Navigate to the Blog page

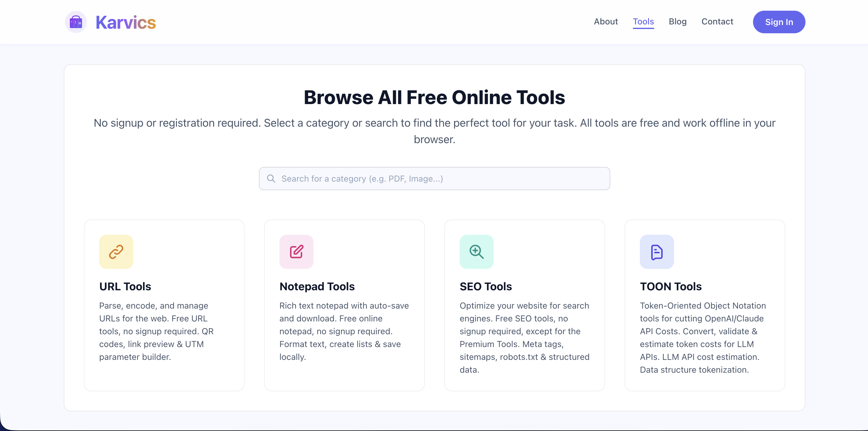coord(678,22)
